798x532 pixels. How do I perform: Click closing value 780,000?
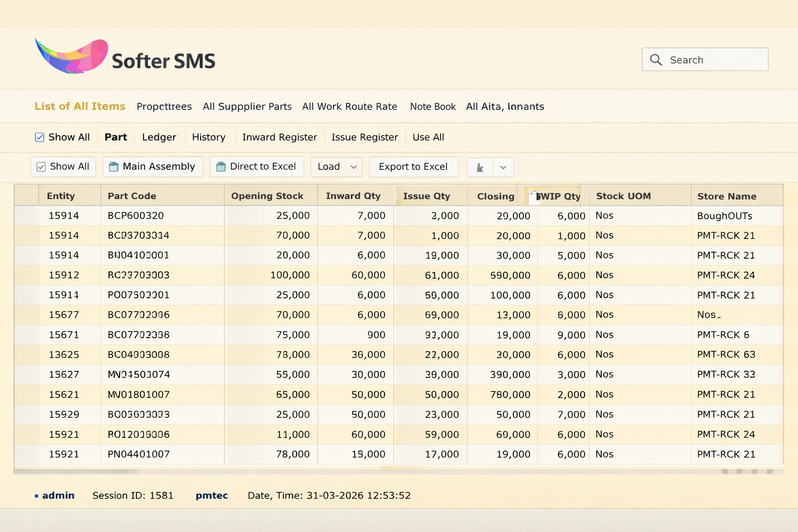tap(510, 394)
